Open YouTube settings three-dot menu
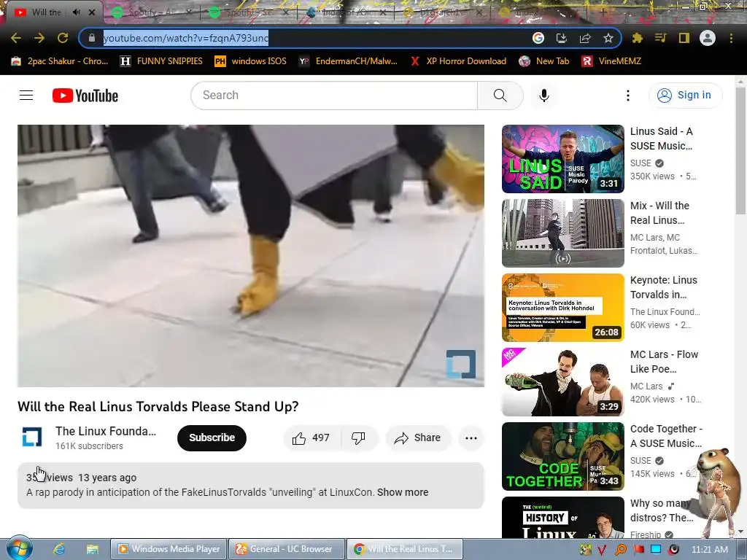Image resolution: width=747 pixels, height=560 pixels. 628,96
